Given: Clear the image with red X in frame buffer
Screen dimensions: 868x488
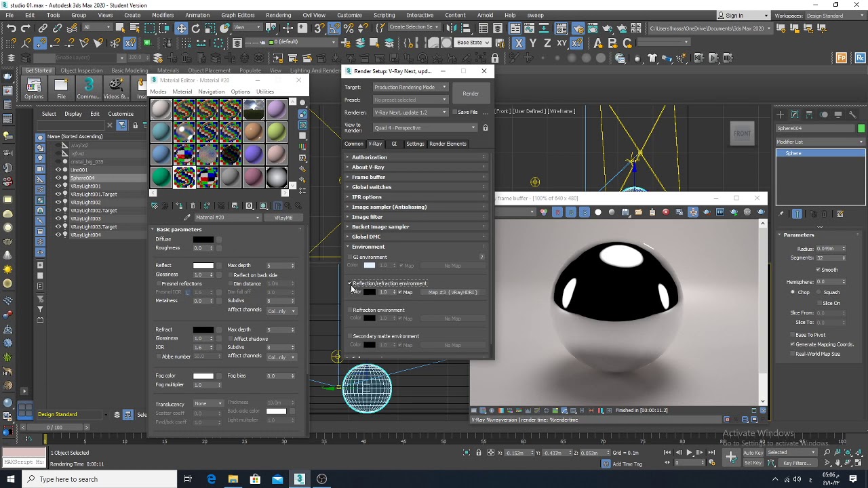Looking at the screenshot, I should click(x=665, y=212).
